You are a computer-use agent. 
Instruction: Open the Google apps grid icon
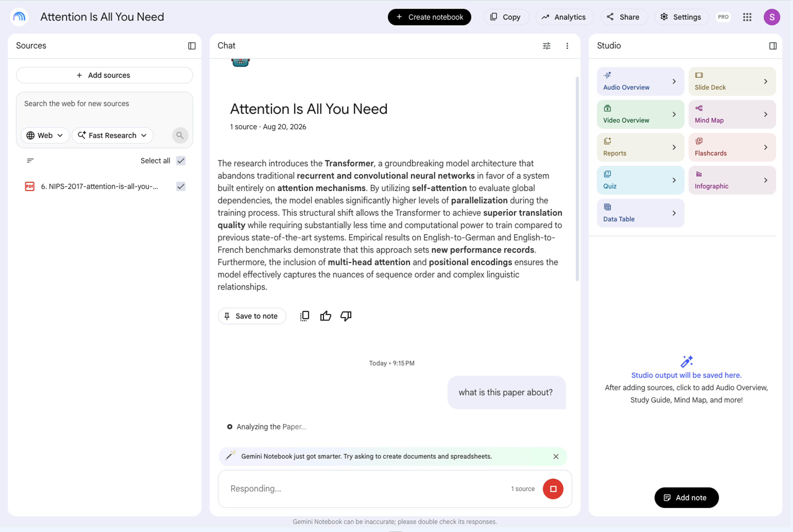[747, 17]
